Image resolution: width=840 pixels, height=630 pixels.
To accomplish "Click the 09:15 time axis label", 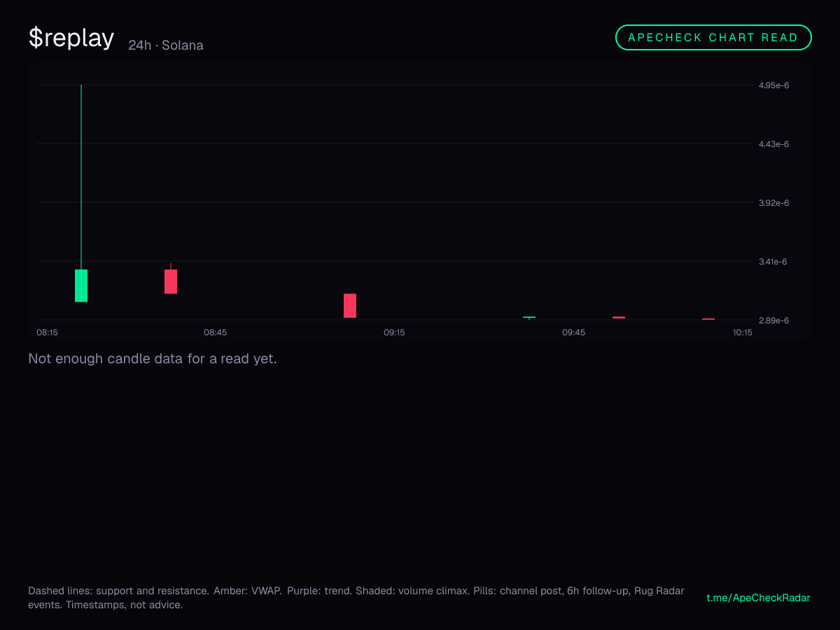I will [x=394, y=332].
